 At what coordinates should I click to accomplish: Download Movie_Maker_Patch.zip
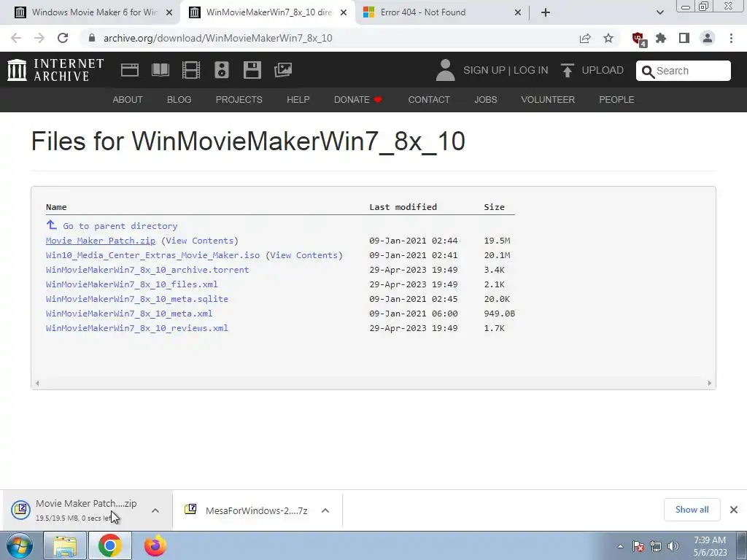pyautogui.click(x=101, y=241)
